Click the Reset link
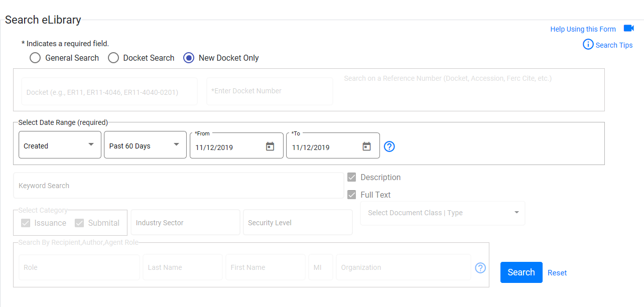This screenshot has height=307, width=644. pos(557,272)
